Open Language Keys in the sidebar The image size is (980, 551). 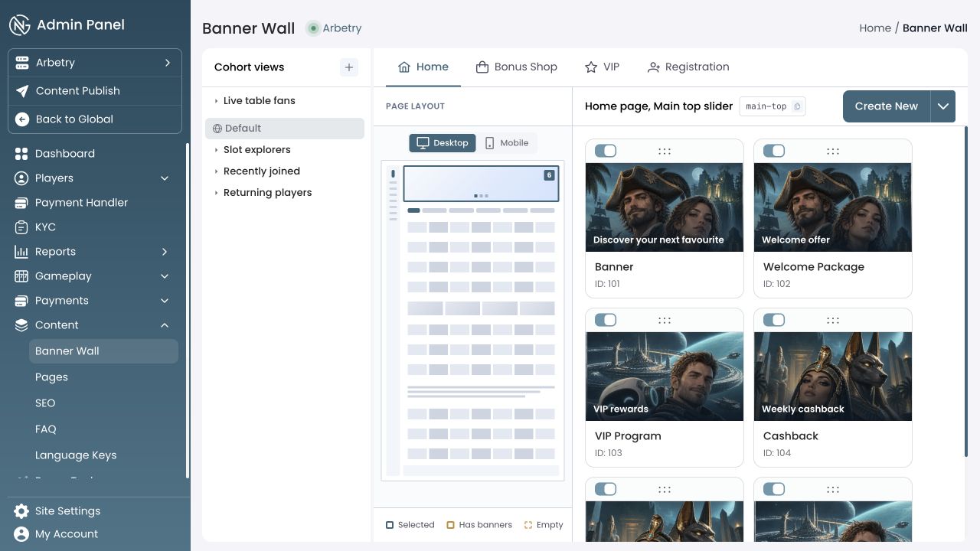click(x=76, y=455)
